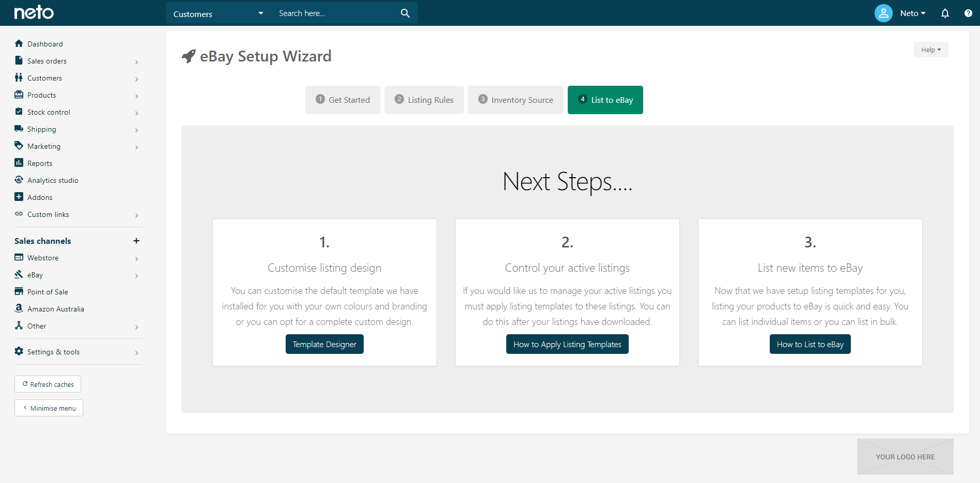Click the Settings & tools gear icon
Viewport: 980px width, 483px height.
(19, 351)
